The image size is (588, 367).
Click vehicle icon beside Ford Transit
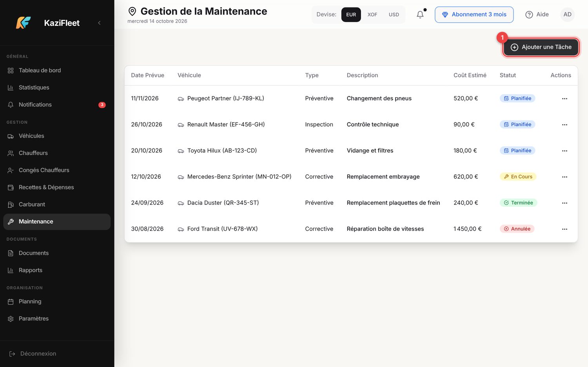pyautogui.click(x=181, y=229)
